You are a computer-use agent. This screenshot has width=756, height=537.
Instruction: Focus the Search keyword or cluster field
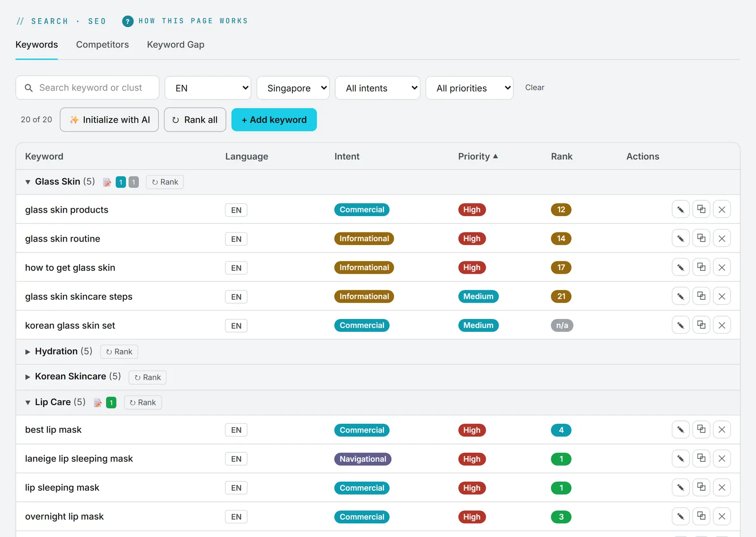point(87,88)
